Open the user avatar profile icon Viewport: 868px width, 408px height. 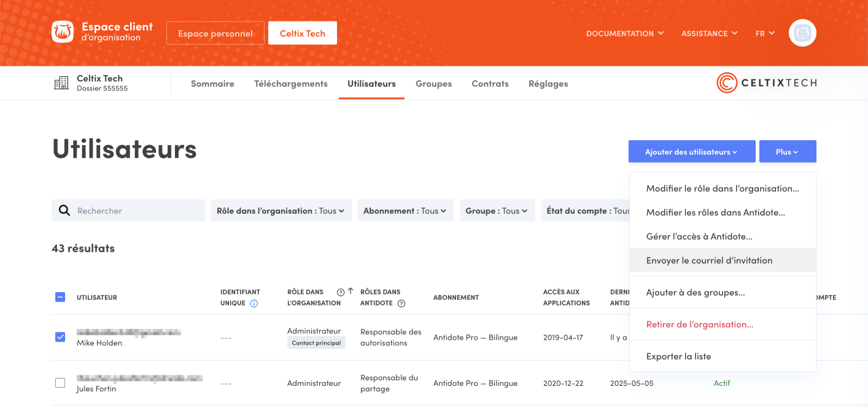point(802,33)
